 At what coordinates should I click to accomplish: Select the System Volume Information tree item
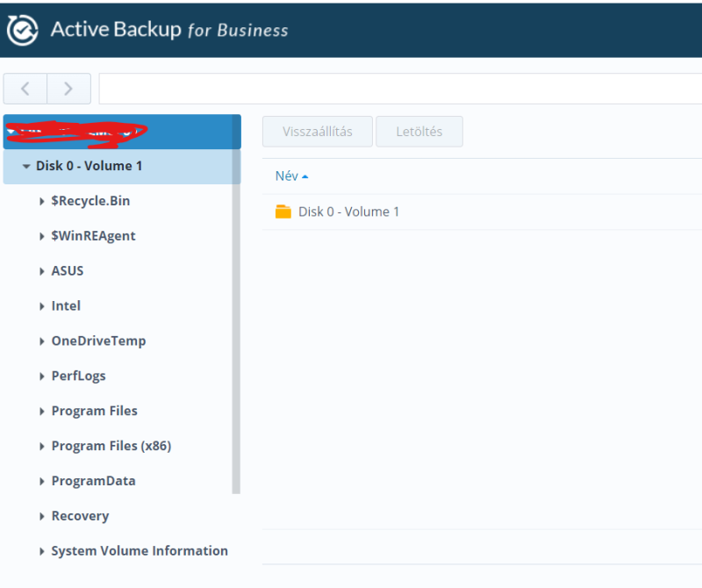click(140, 551)
